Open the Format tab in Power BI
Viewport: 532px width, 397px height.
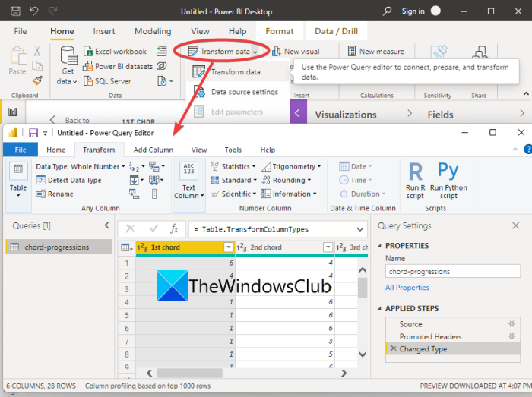point(280,31)
